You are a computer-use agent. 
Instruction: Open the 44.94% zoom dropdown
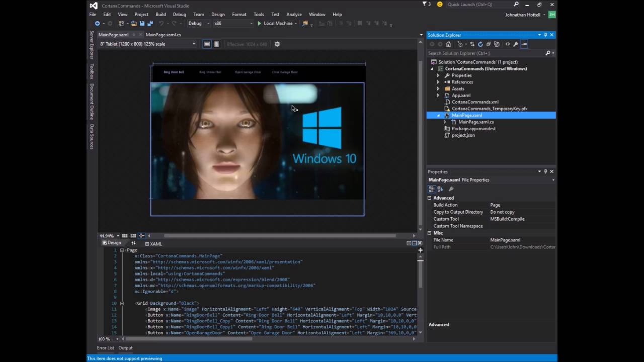(x=109, y=235)
